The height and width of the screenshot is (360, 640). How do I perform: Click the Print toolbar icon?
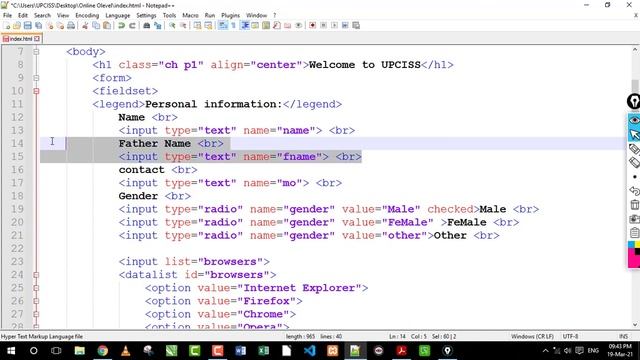[71, 25]
